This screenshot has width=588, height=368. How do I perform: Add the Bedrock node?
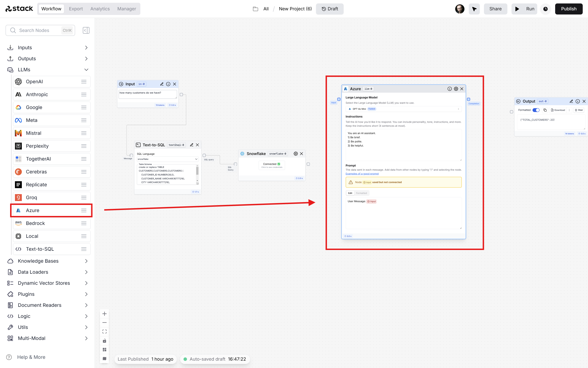(x=52, y=223)
